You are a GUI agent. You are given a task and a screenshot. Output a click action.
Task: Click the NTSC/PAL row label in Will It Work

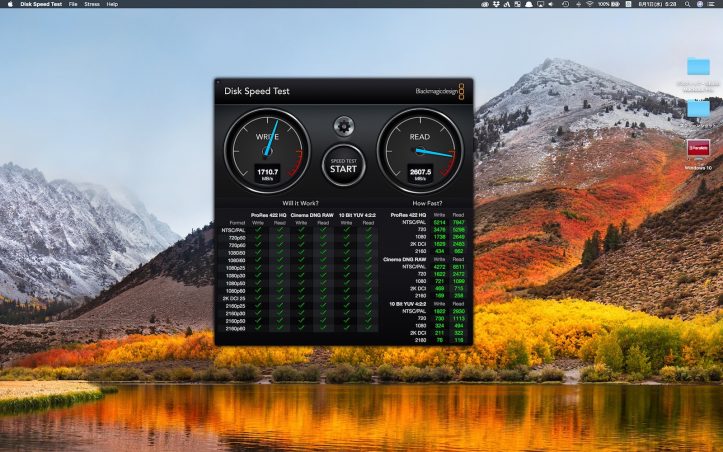tap(233, 230)
